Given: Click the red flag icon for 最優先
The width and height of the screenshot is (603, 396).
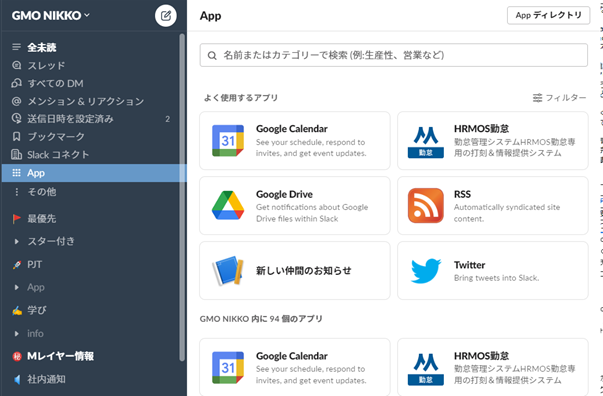Looking at the screenshot, I should coord(16,219).
